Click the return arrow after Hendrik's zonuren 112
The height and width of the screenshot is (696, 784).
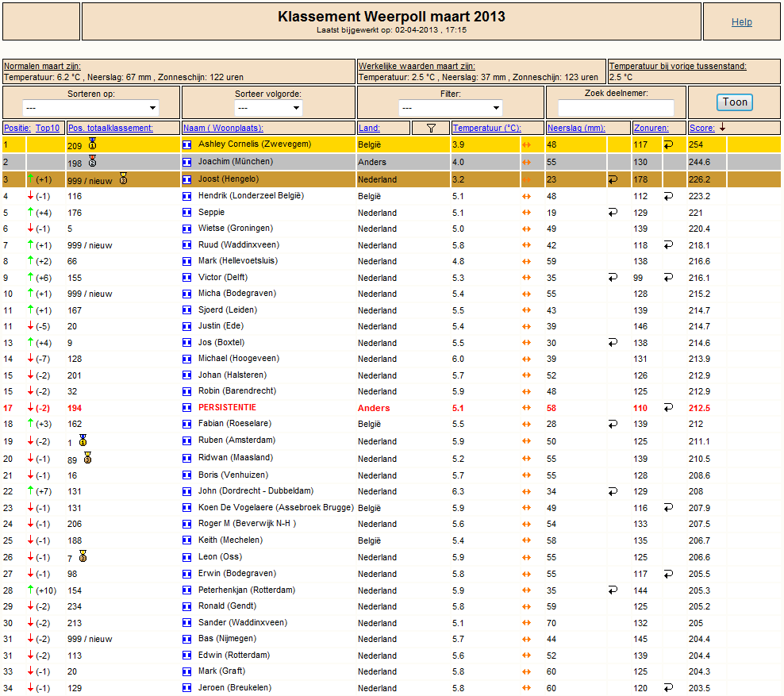pyautogui.click(x=668, y=196)
